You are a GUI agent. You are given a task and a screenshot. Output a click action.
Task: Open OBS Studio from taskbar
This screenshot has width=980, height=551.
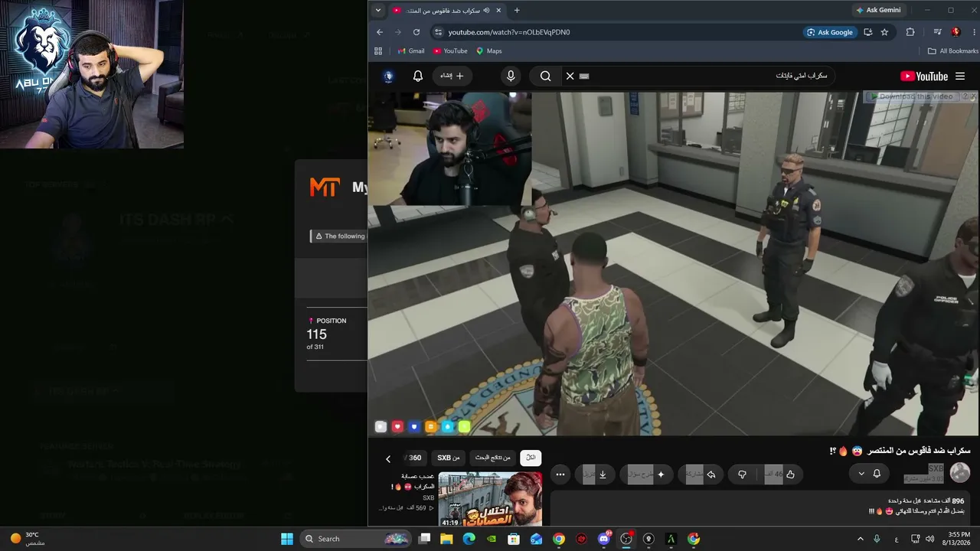point(626,539)
